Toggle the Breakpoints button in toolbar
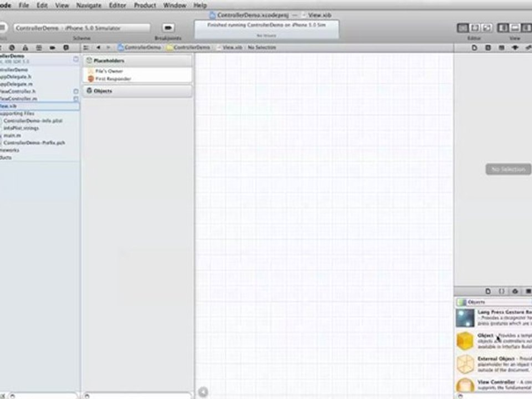Image resolution: width=532 pixels, height=399 pixels. point(168,28)
